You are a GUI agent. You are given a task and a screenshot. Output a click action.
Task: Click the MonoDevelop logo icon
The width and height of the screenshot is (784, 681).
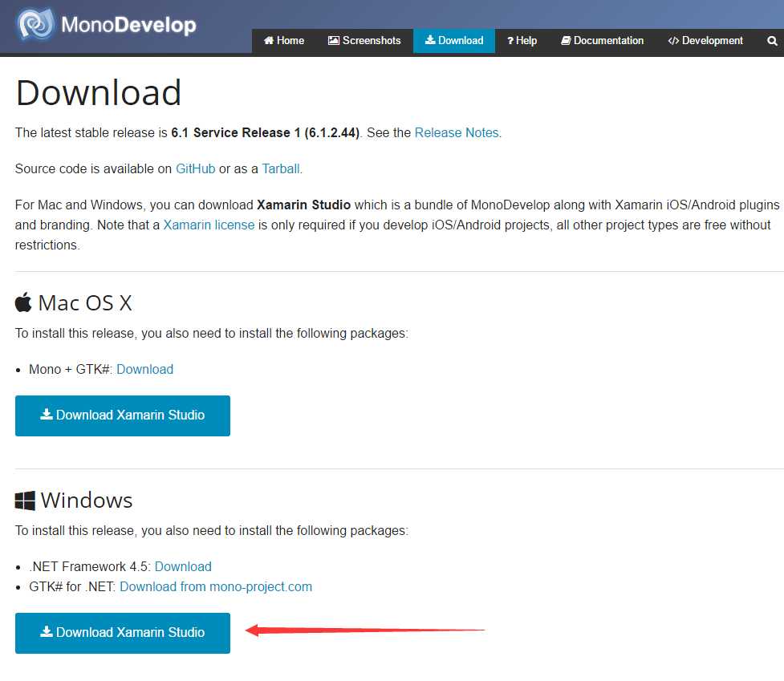35,24
